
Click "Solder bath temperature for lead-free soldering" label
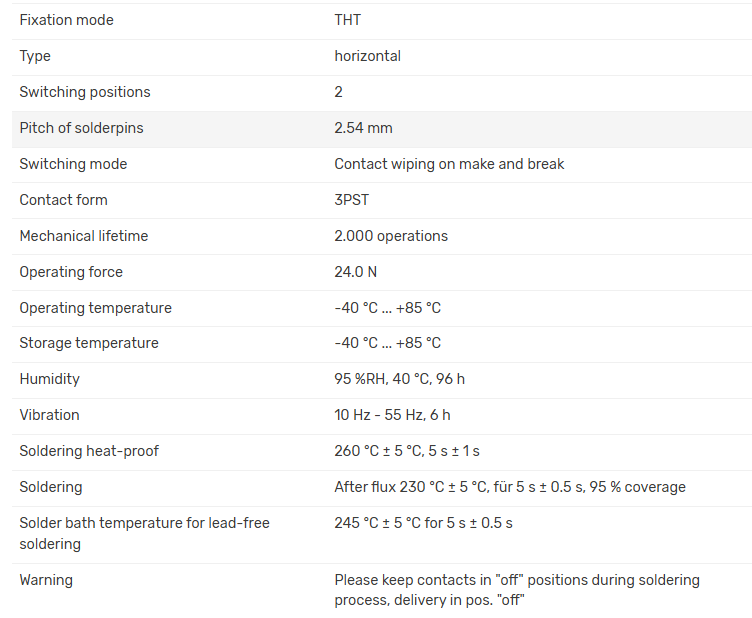[x=144, y=533]
